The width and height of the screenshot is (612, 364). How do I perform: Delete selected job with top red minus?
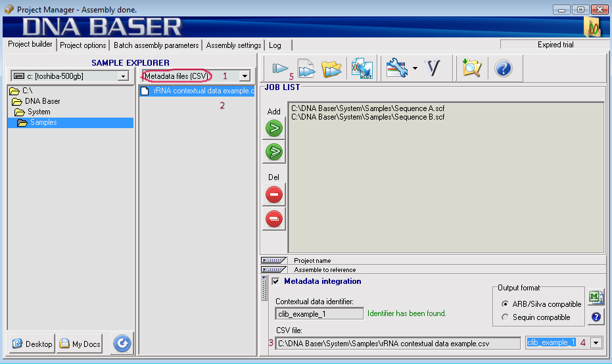[274, 194]
